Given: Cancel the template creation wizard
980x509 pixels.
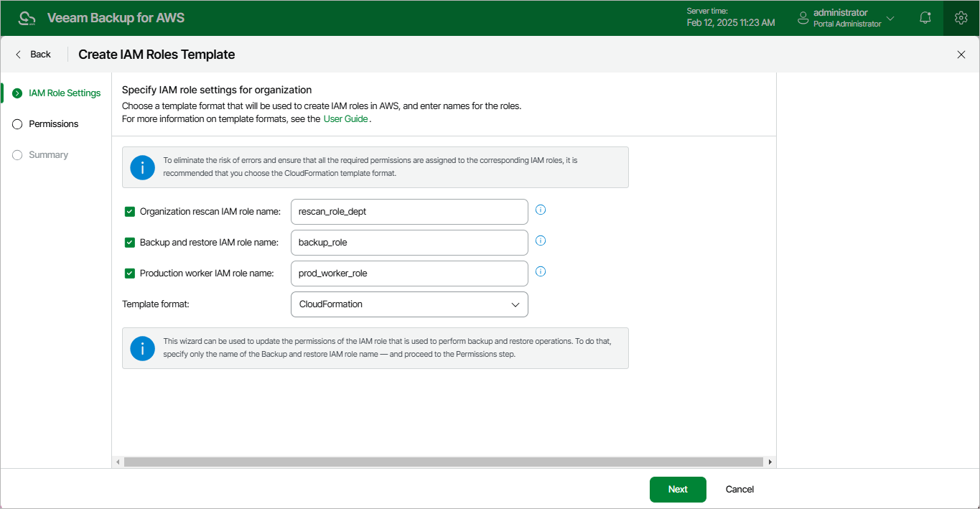Looking at the screenshot, I should 739,489.
